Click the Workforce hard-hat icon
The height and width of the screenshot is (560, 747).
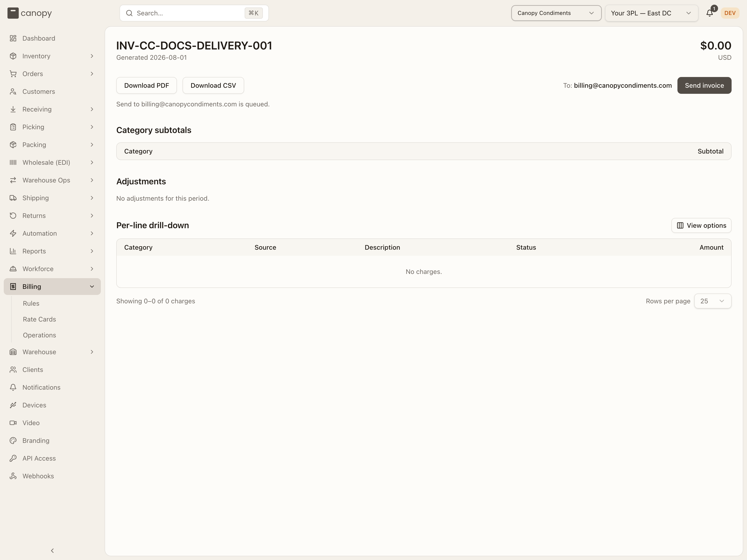pos(13,269)
